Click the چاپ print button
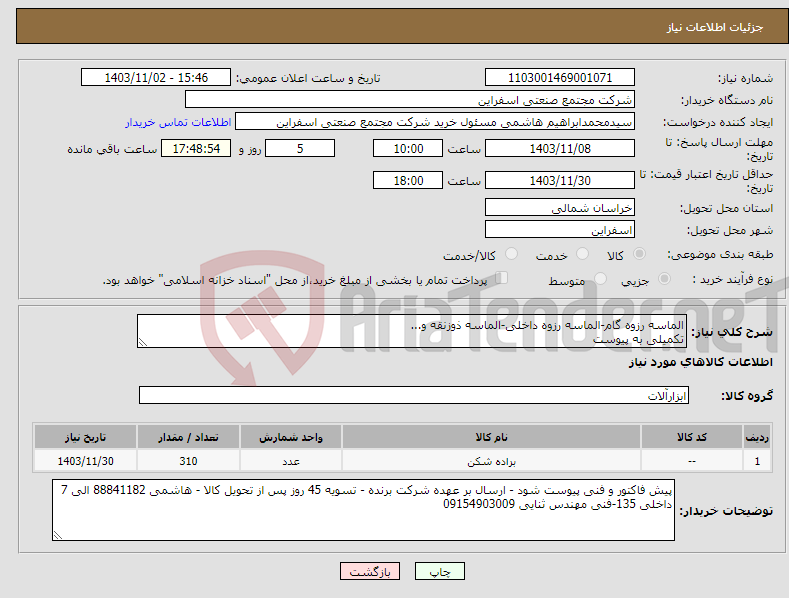 (x=440, y=571)
